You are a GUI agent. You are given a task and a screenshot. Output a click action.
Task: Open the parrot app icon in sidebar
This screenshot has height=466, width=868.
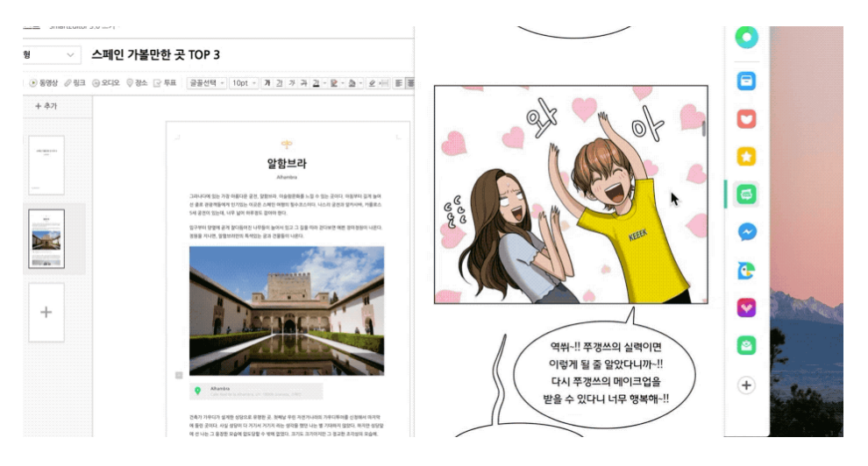click(x=746, y=271)
